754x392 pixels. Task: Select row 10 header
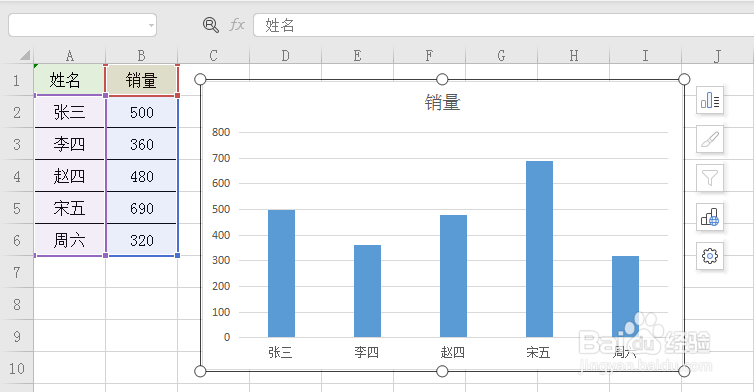click(17, 368)
